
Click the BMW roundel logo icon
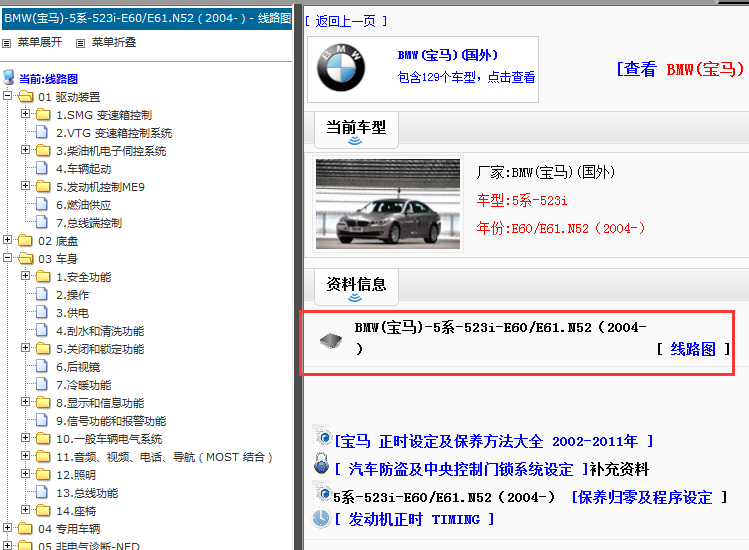[341, 68]
